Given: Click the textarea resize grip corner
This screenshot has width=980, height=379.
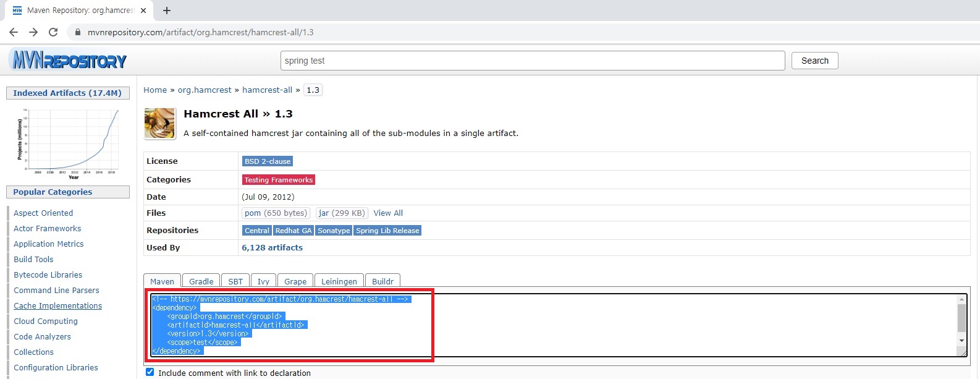Looking at the screenshot, I should (x=963, y=352).
